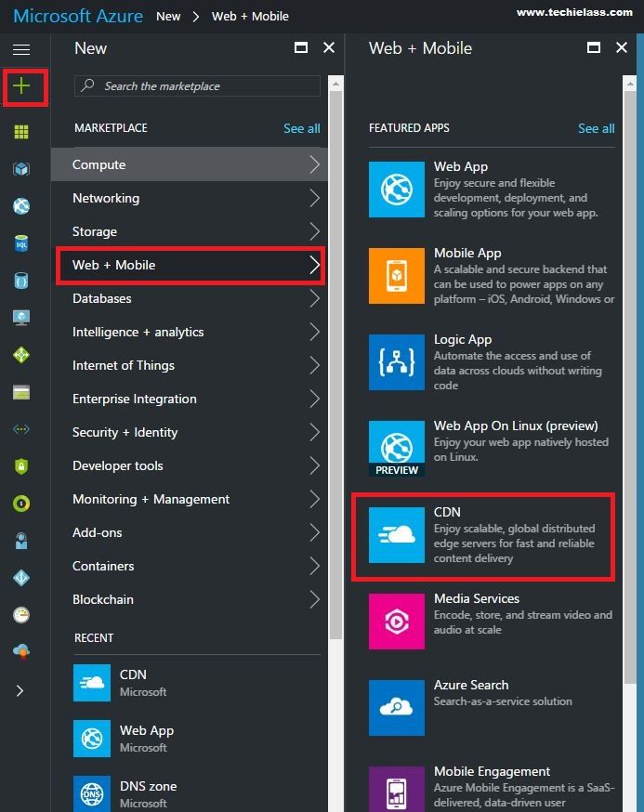Expand the Internet of Things chevron
644x812 pixels.
pyautogui.click(x=314, y=365)
